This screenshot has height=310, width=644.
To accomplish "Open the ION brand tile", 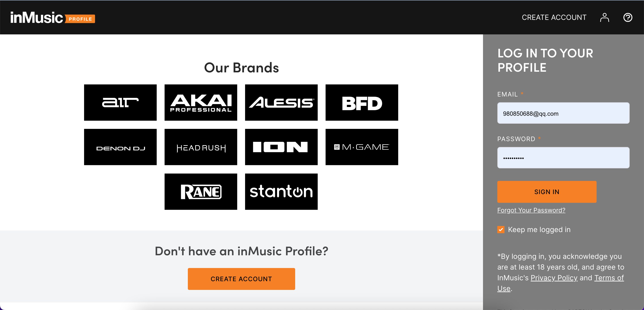I will [x=281, y=147].
